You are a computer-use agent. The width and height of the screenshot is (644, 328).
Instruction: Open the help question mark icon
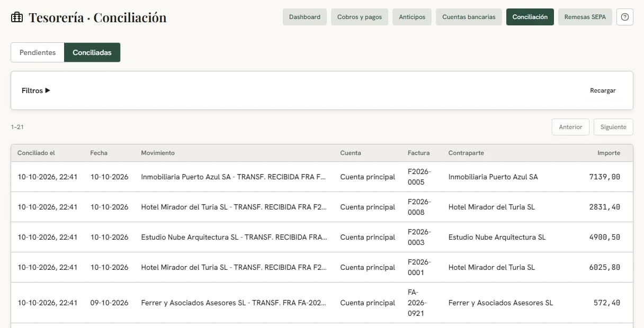[625, 17]
